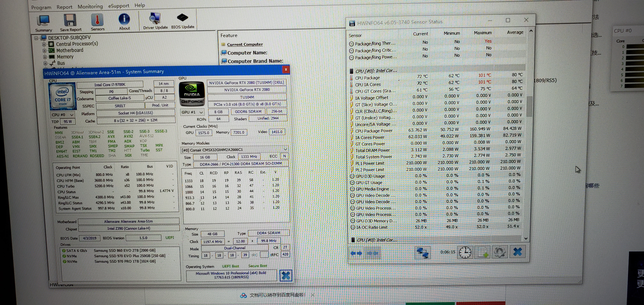The width and height of the screenshot is (644, 305).
Task: Click the BIOS Version 1.5.0 field
Action: [143, 238]
